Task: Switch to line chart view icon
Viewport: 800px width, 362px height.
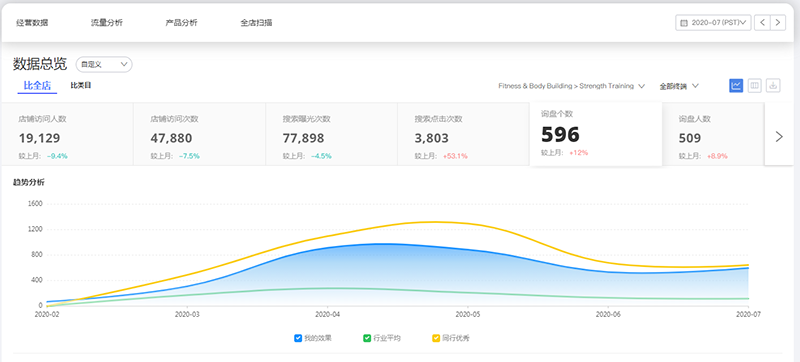Action: pos(736,86)
